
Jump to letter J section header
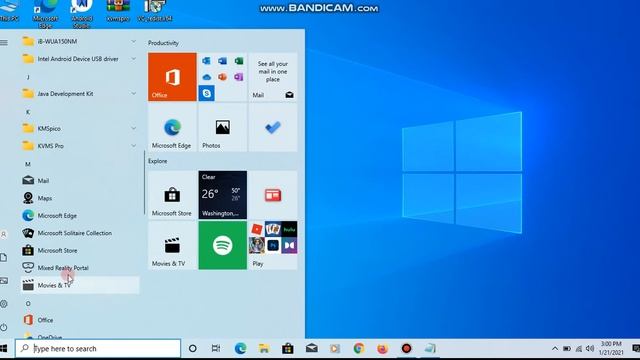click(28, 77)
